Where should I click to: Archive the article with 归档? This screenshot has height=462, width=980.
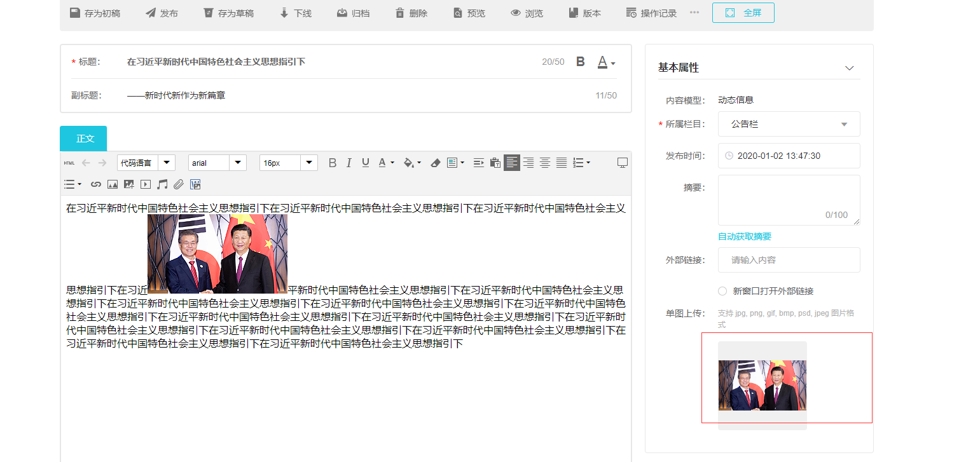353,13
